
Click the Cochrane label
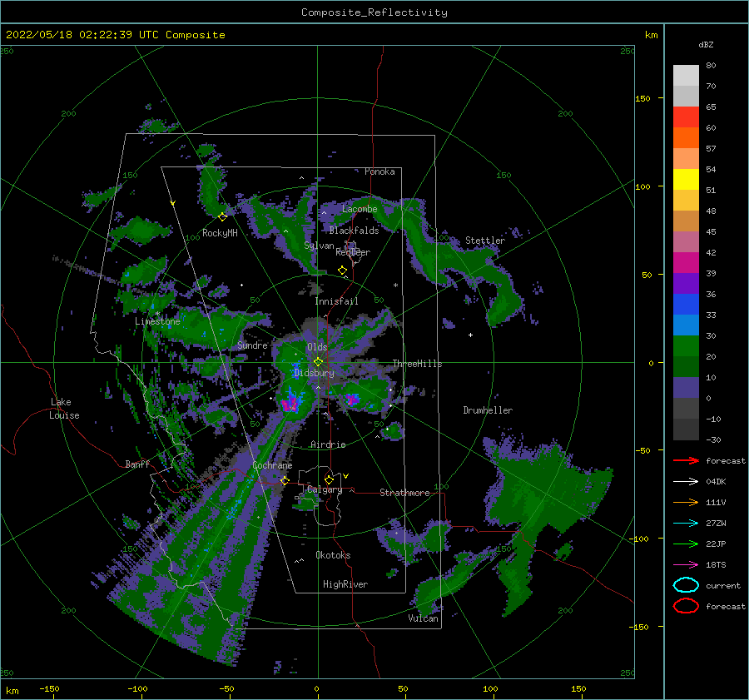(272, 465)
